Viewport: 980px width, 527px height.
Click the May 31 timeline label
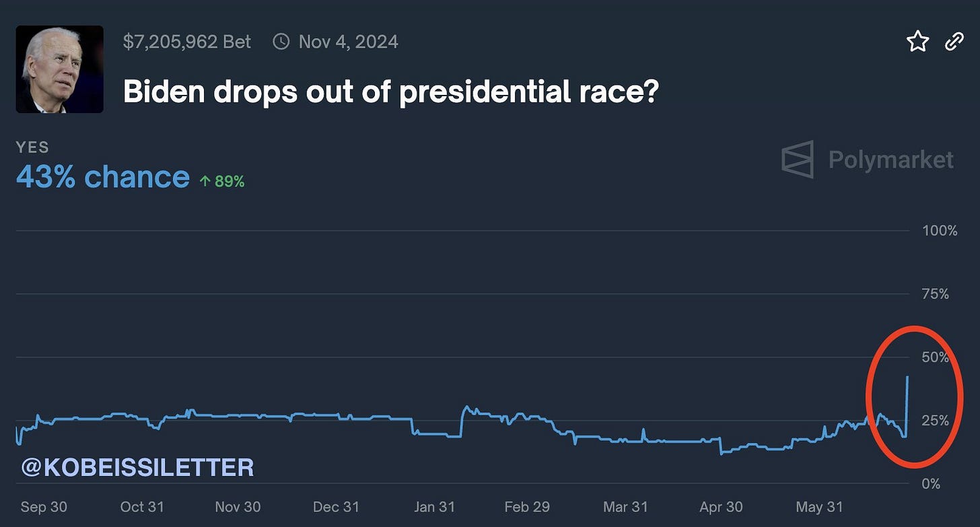(818, 507)
